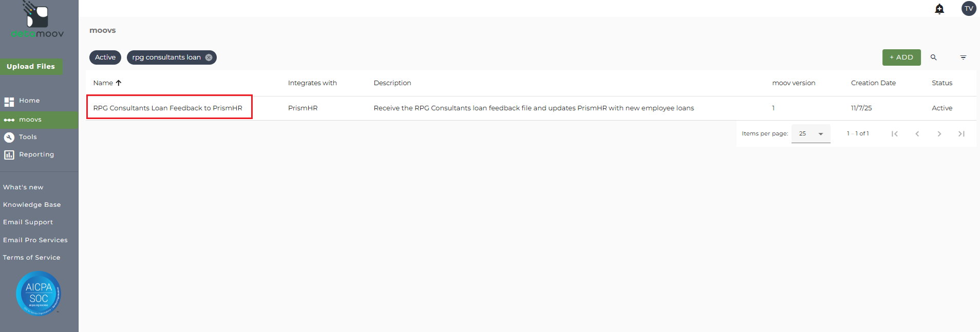Screen dimensions: 980x332
Task: Click the Tools wrench icon in sidebar
Action: coord(9,137)
